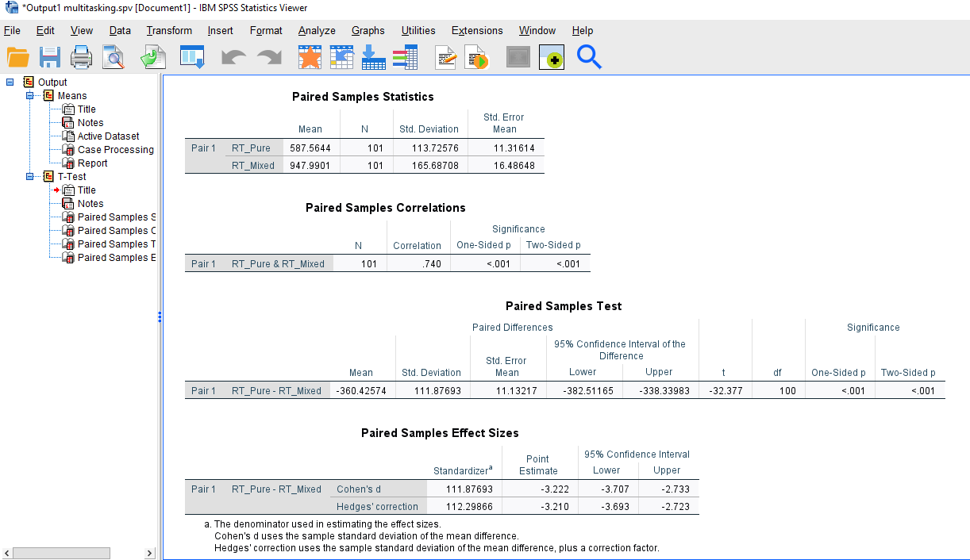
Task: Select the Report item under Means
Action: (x=92, y=163)
